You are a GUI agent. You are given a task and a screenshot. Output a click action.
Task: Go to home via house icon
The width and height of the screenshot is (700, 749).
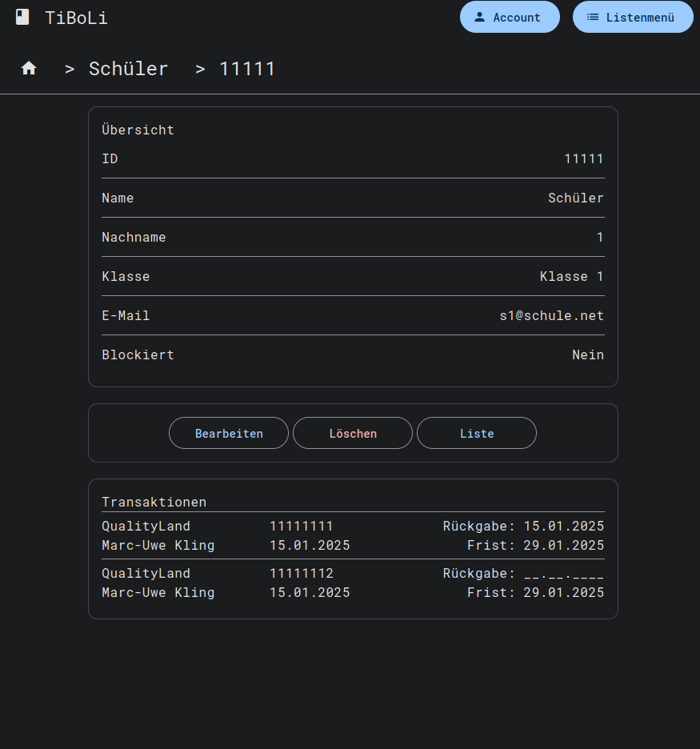(29, 69)
